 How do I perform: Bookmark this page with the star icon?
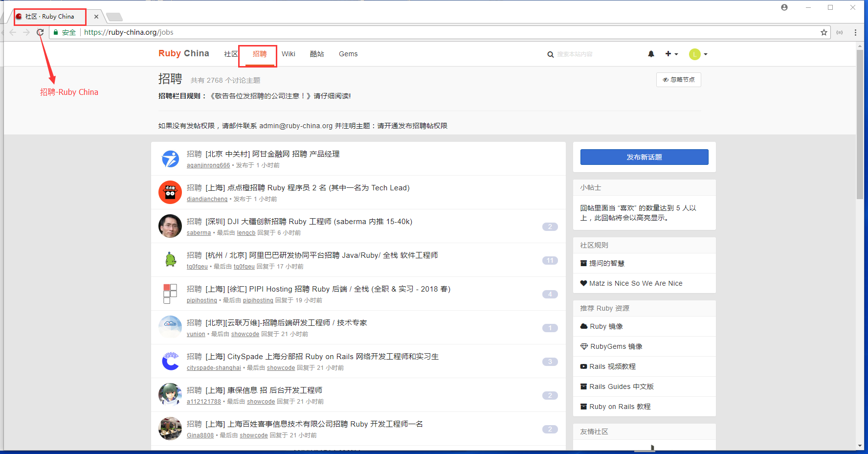[x=824, y=32]
